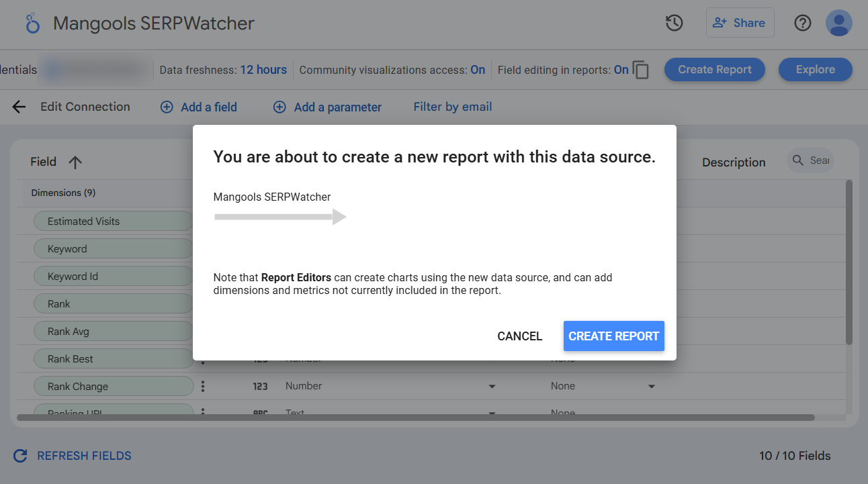
Task: Go back using Edit Connection arrow
Action: pos(19,107)
